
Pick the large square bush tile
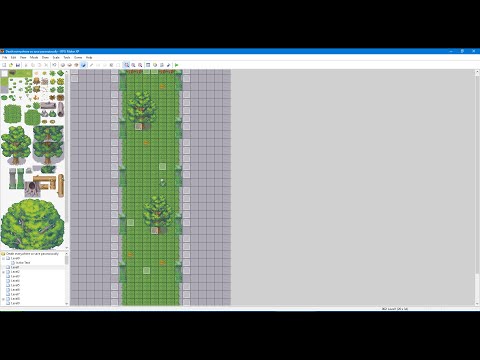[12, 114]
